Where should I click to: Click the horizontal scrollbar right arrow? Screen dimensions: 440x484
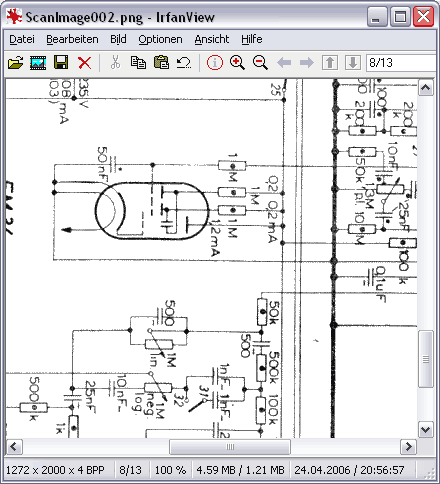tap(408, 447)
